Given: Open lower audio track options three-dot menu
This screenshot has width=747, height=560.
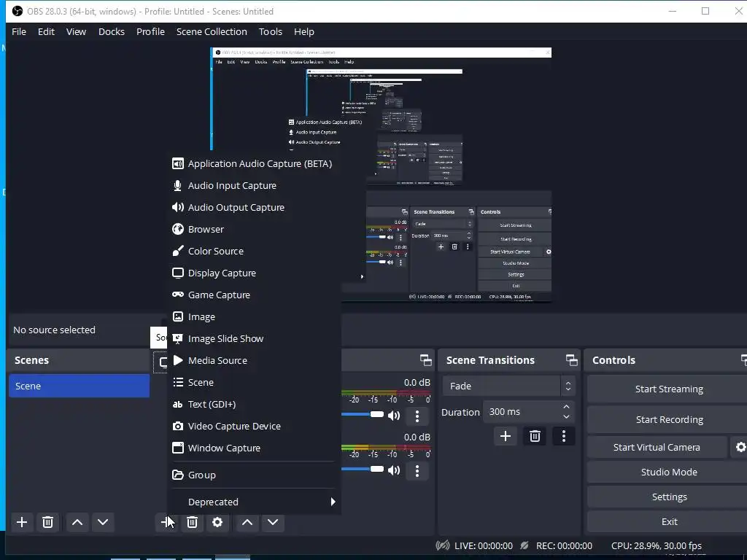Looking at the screenshot, I should tap(417, 471).
